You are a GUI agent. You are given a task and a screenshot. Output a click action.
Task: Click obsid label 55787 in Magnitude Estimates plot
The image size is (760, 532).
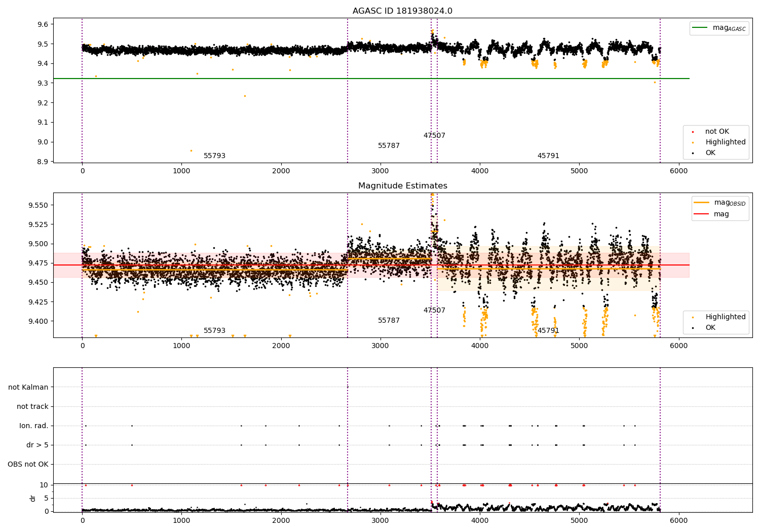[x=389, y=321]
